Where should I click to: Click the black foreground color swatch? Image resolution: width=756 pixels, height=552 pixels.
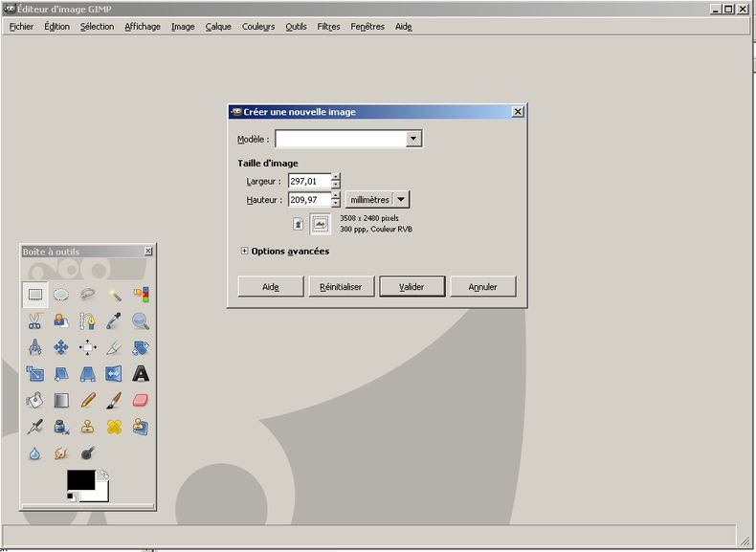point(81,479)
